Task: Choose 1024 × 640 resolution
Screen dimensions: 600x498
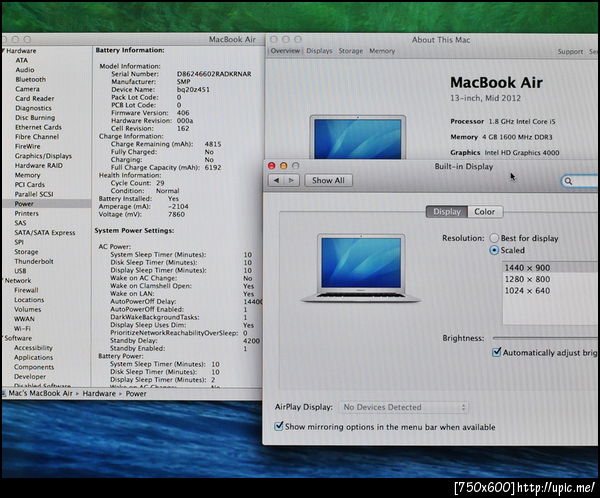Action: [x=550, y=291]
